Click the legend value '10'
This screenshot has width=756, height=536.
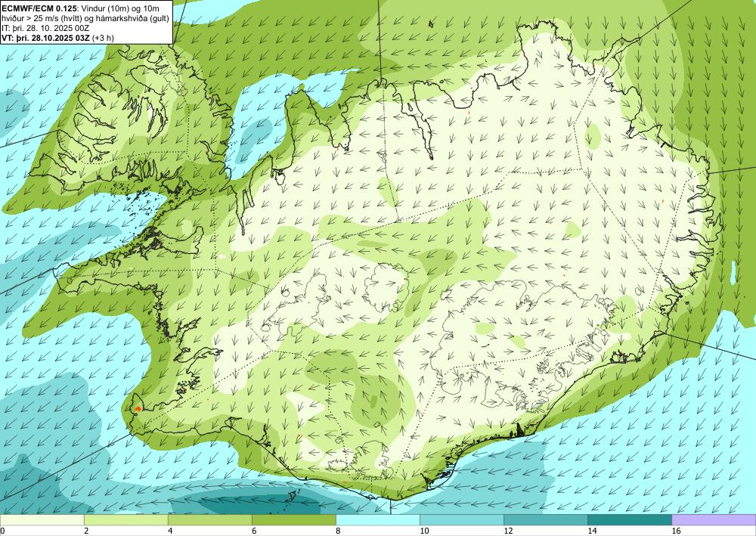pyautogui.click(x=424, y=531)
